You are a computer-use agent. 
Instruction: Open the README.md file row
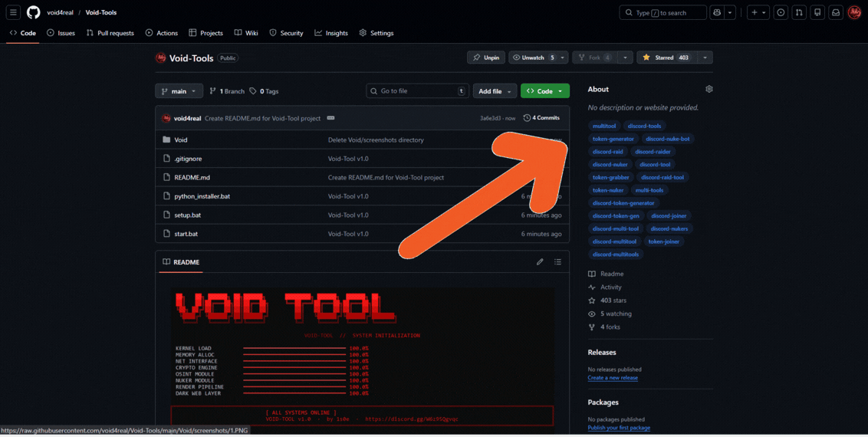[x=362, y=178]
